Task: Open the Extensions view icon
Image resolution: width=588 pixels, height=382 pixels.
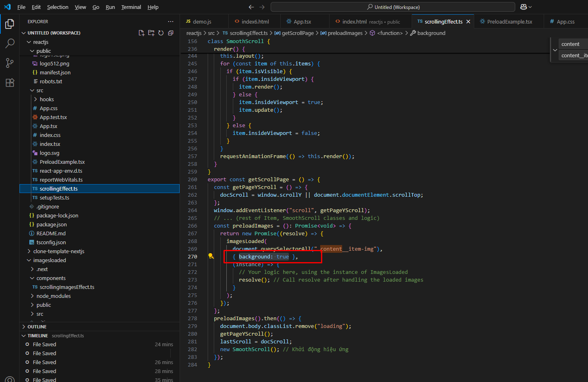Action: click(x=10, y=83)
